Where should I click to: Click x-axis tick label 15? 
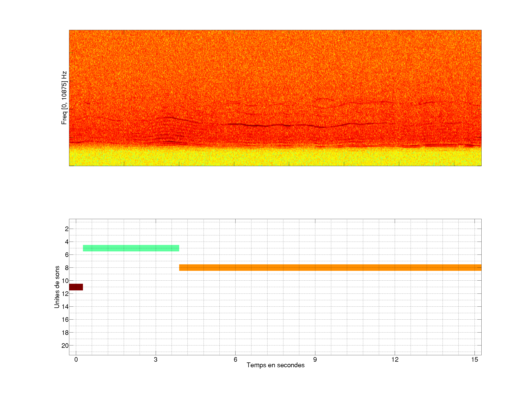(x=474, y=359)
